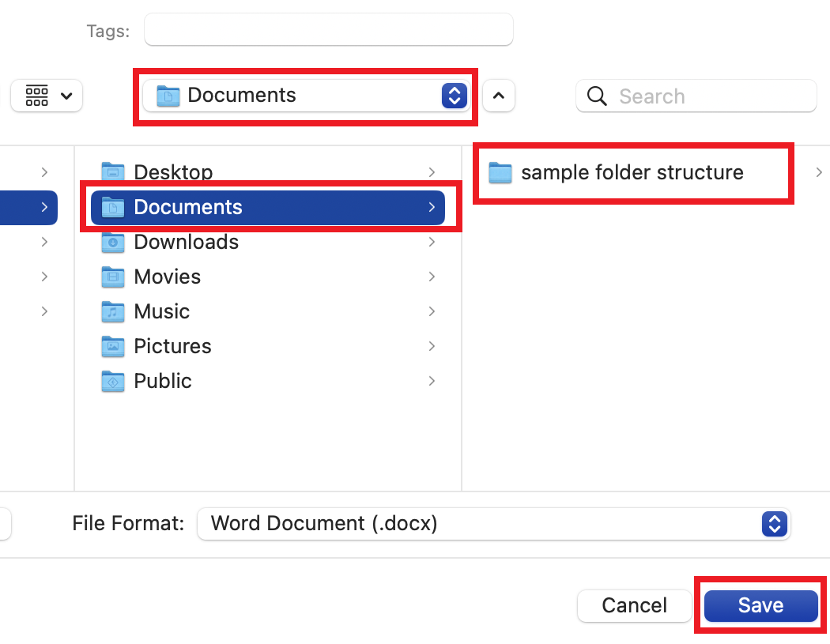Click the Save button

tap(760, 605)
